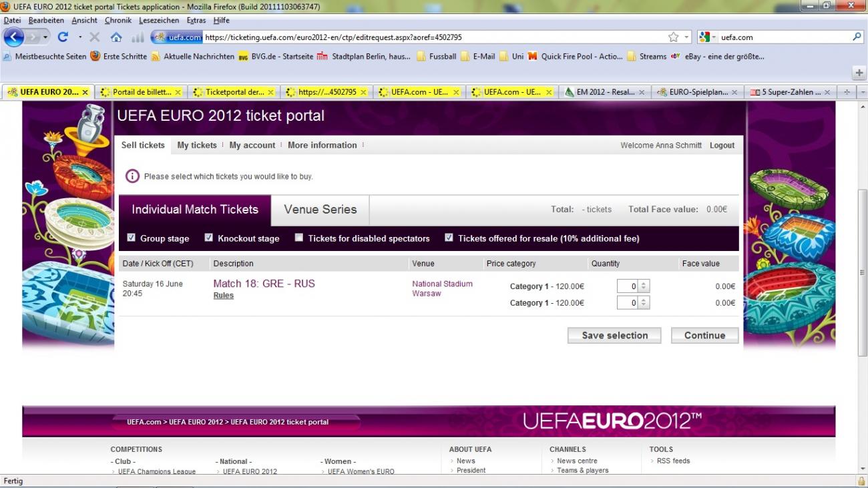Image resolution: width=868 pixels, height=488 pixels.
Task: Click the home icon in toolbar
Action: pyautogui.click(x=116, y=37)
